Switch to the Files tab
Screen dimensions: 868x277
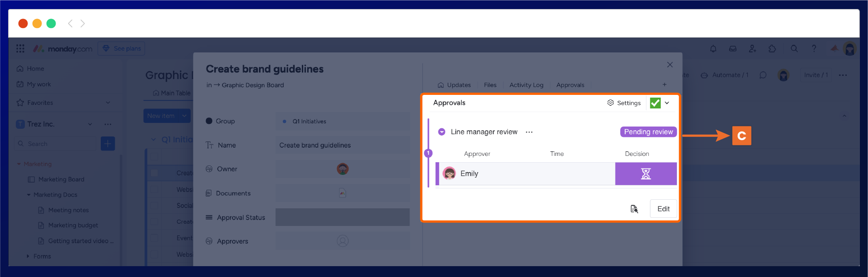tap(490, 85)
